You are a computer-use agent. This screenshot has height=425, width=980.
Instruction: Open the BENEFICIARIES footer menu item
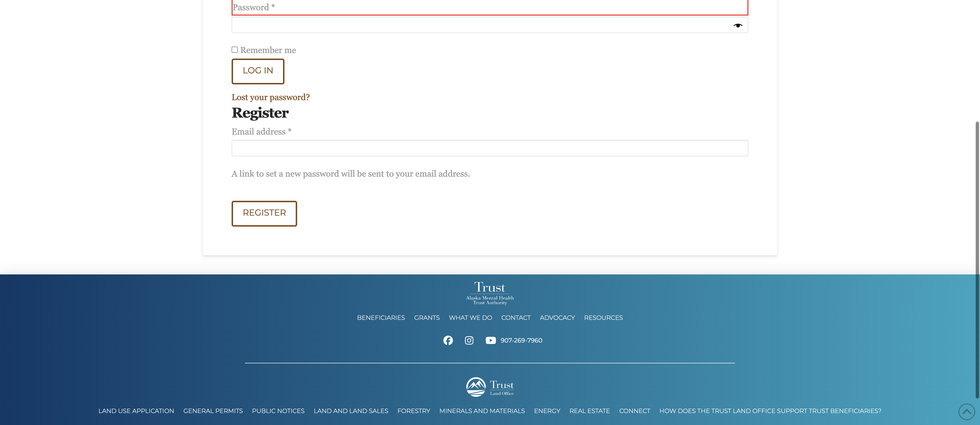(381, 318)
